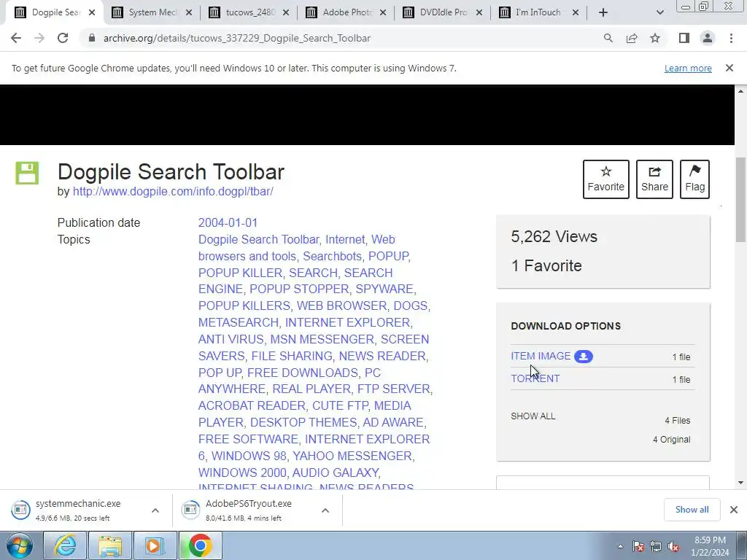The width and height of the screenshot is (747, 560).
Task: Click the 2004-01-01 publication date link
Action: tap(228, 222)
